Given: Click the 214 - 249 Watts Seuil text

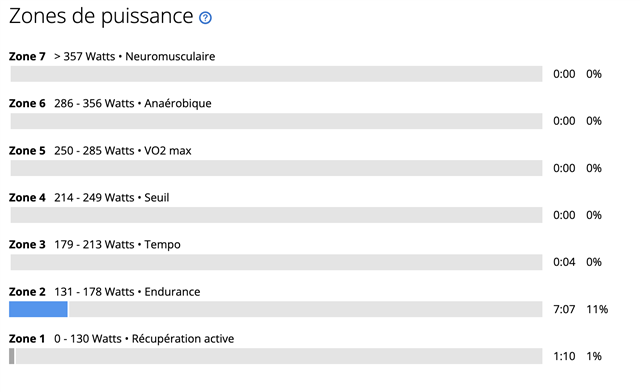Looking at the screenshot, I should [x=112, y=198].
